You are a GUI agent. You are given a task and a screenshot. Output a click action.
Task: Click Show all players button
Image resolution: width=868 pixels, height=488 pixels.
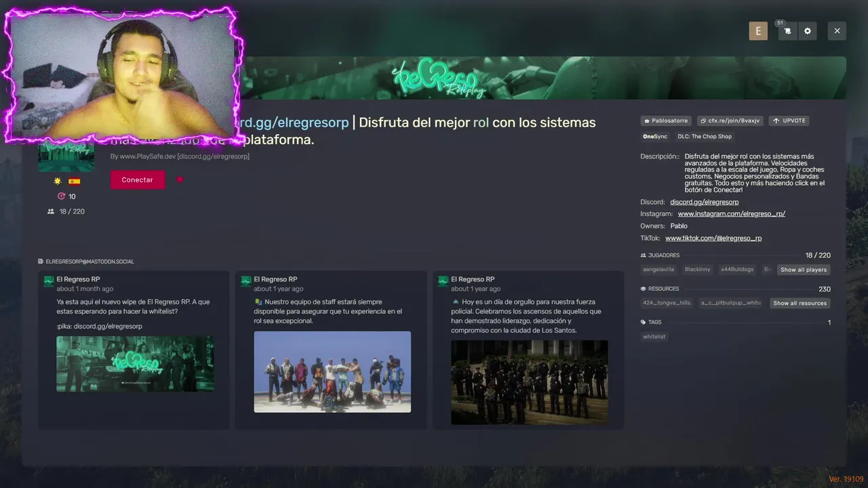[804, 270]
